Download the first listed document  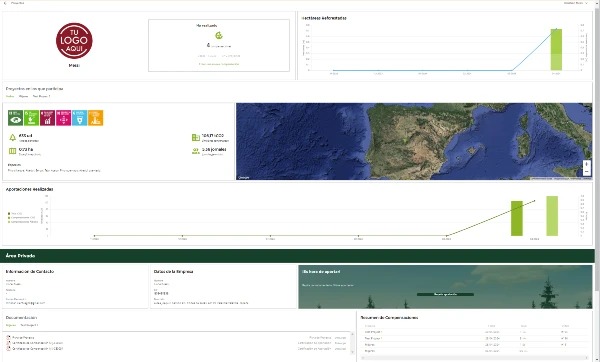pyautogui.click(x=340, y=338)
